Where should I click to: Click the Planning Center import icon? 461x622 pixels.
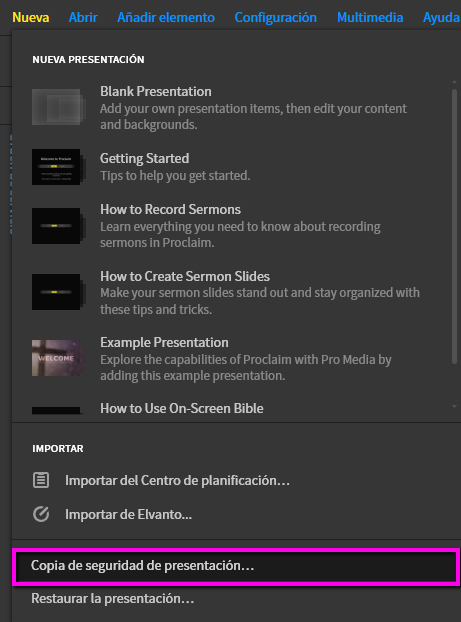41,480
